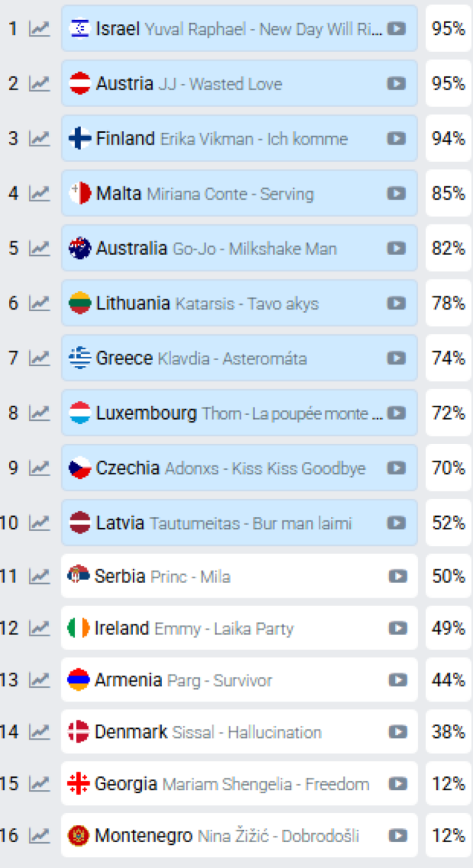The height and width of the screenshot is (868, 473).
Task: Open the trend chart icon for Montenegro
Action: pos(39,836)
